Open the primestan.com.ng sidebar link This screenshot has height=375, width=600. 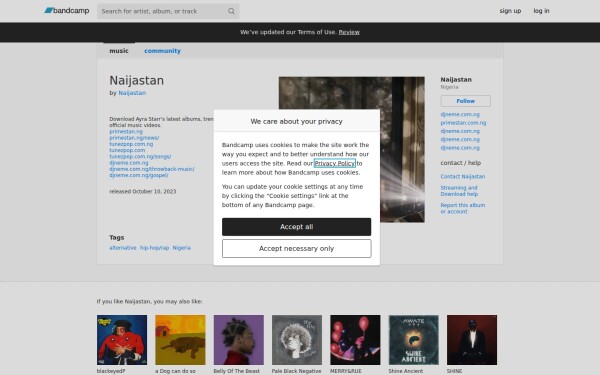point(463,123)
